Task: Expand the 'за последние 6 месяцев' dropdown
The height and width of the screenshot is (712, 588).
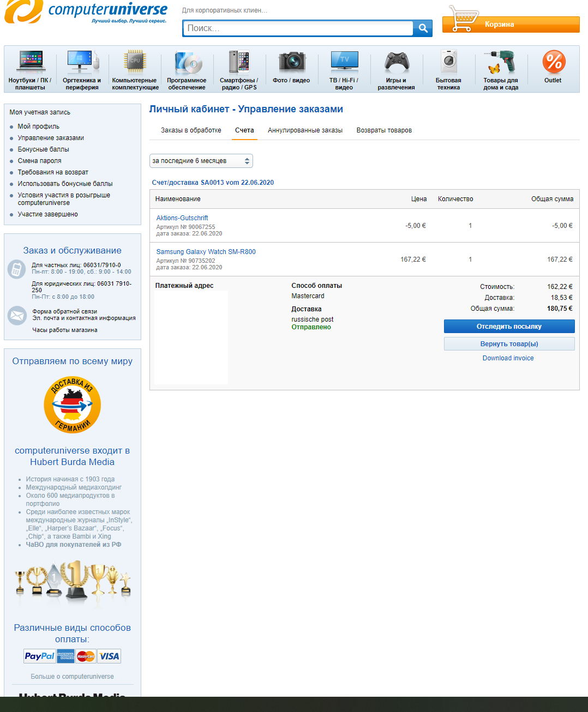Action: click(201, 161)
